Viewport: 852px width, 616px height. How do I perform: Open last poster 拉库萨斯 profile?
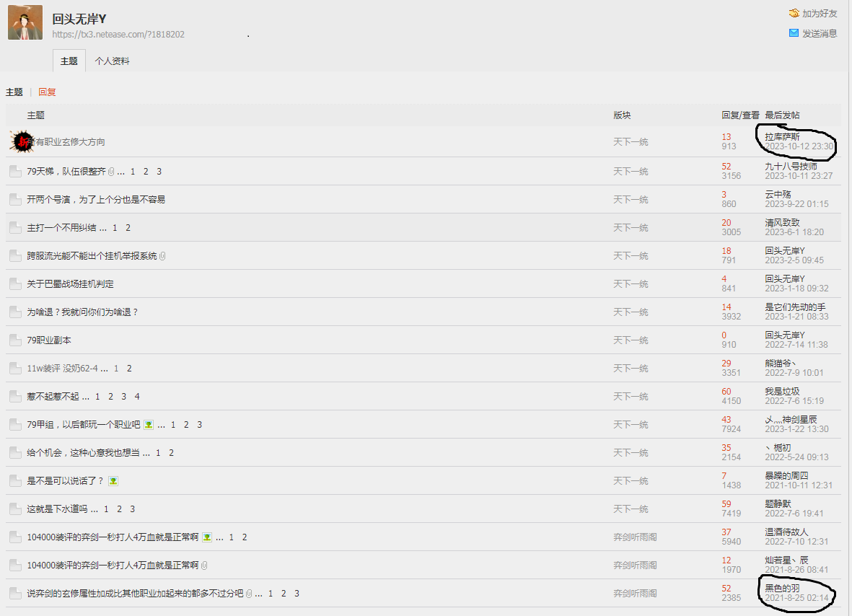pos(782,137)
